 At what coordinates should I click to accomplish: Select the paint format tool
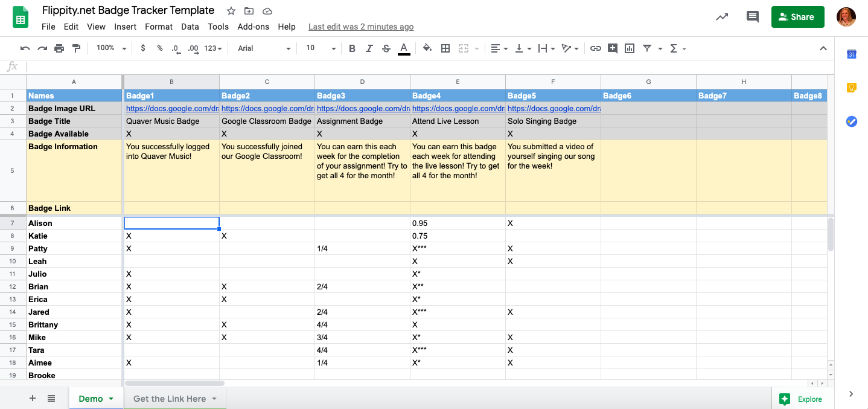[76, 48]
